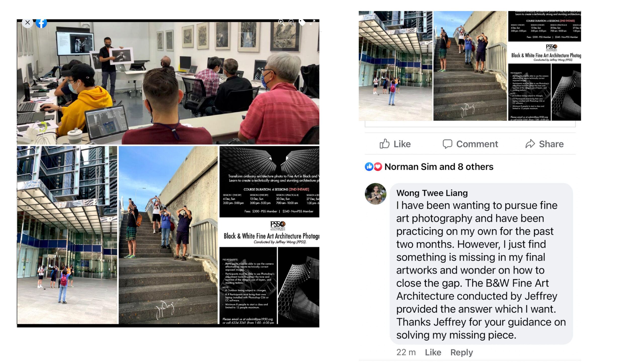Open the post's building photo thumbnail
This screenshot has width=644, height=362.
[395, 66]
